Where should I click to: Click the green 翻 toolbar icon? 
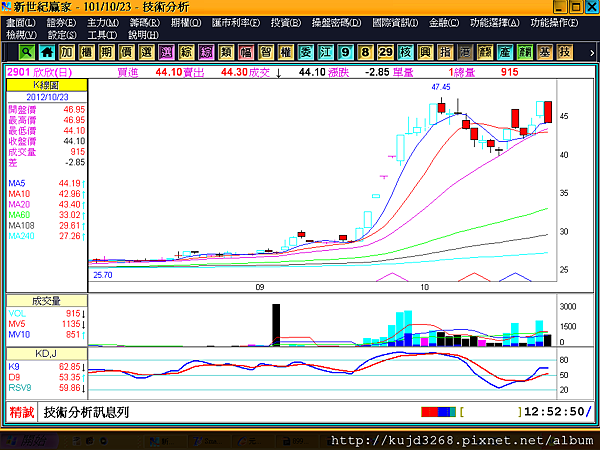[x=525, y=52]
